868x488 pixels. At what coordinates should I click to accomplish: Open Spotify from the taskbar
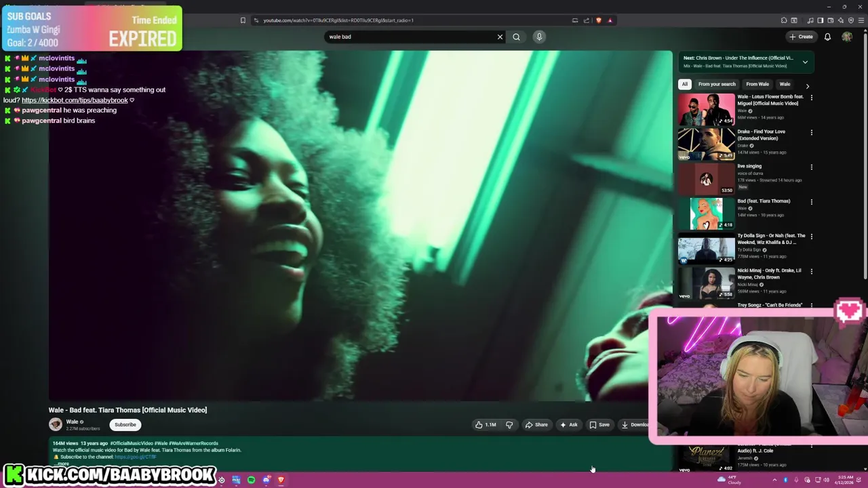pyautogui.click(x=251, y=480)
